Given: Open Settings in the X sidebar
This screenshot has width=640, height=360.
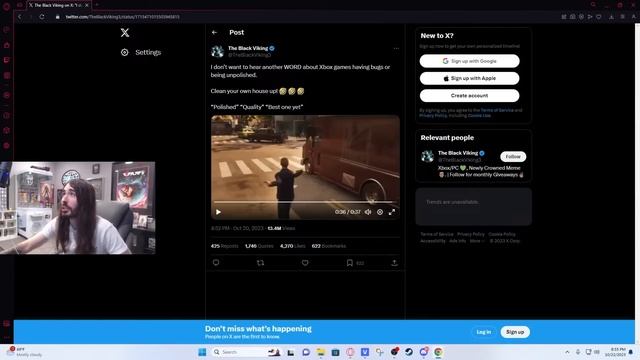Looking at the screenshot, I should (141, 52).
